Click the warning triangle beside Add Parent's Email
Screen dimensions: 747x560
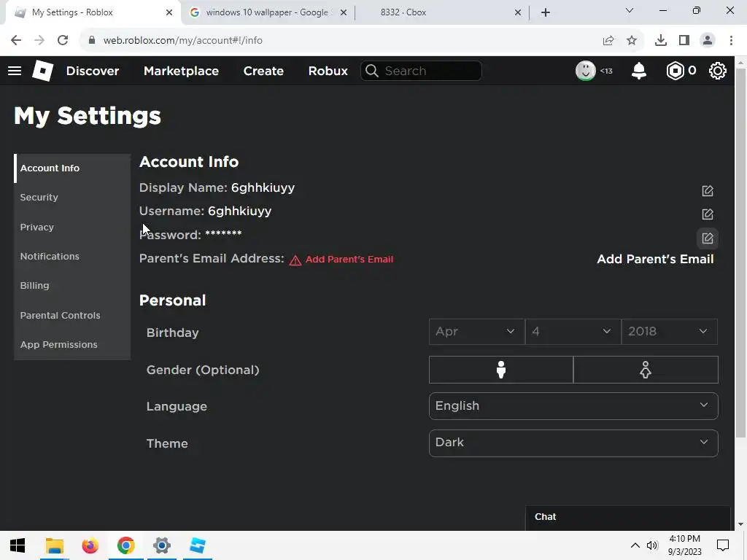coord(295,260)
